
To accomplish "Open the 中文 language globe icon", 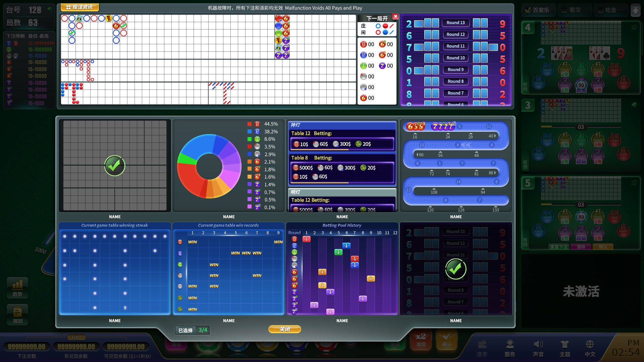I will [x=590, y=345].
